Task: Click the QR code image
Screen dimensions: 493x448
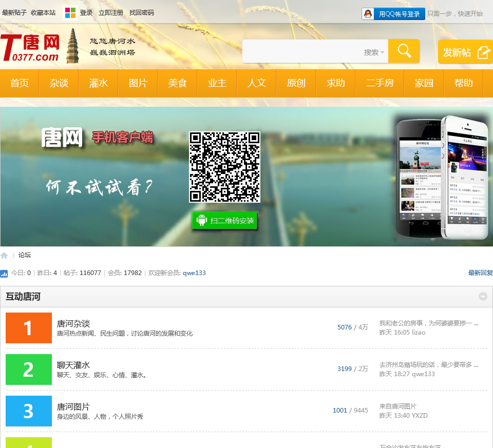Action: [224, 167]
